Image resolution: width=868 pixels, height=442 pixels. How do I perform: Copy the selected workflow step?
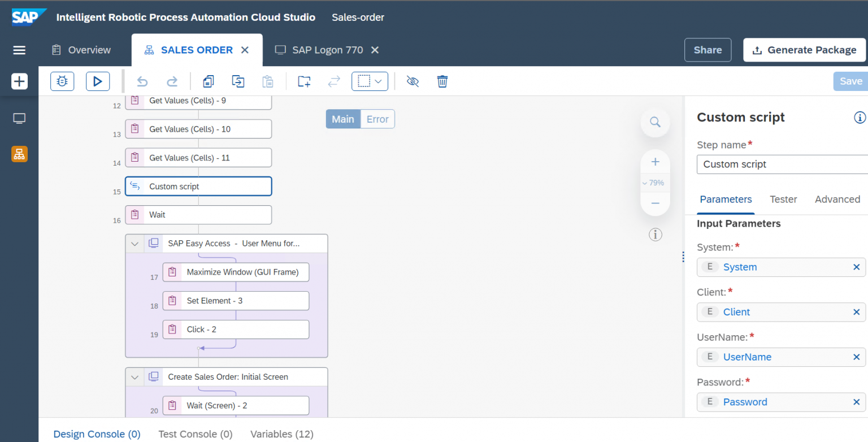click(208, 81)
